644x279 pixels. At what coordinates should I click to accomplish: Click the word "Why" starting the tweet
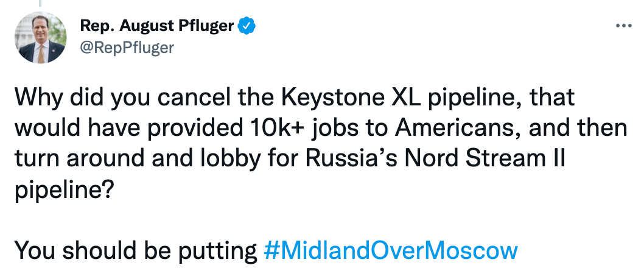point(36,98)
